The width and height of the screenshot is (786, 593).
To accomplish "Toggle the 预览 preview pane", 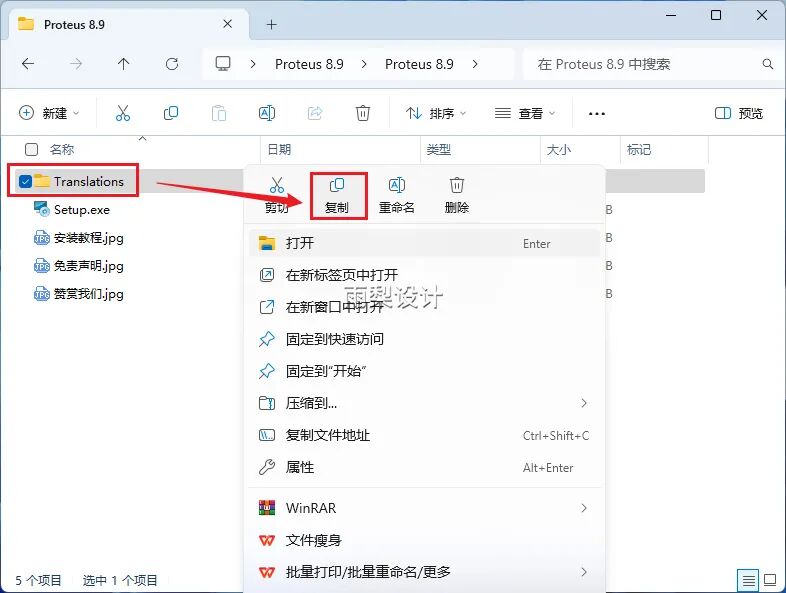I will coord(739,113).
